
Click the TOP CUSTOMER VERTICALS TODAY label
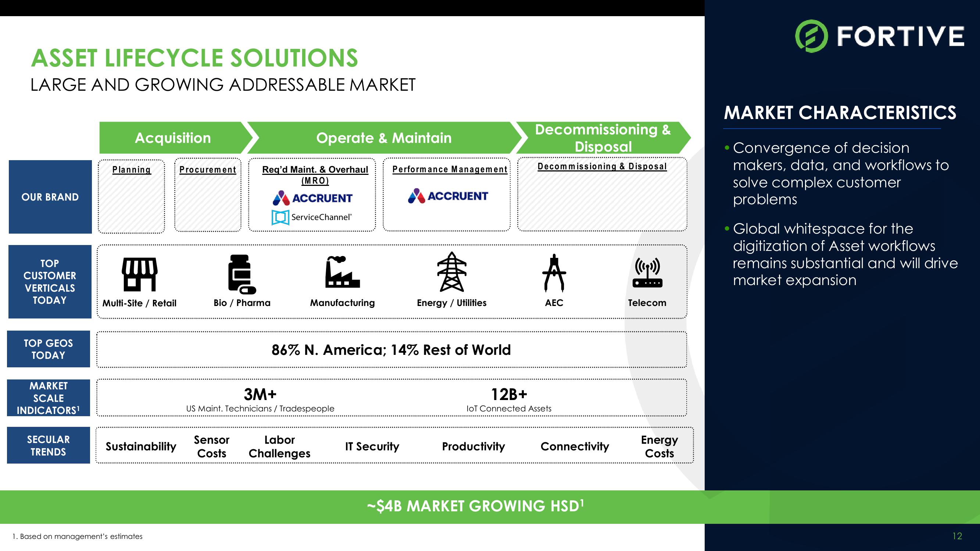[x=50, y=282]
